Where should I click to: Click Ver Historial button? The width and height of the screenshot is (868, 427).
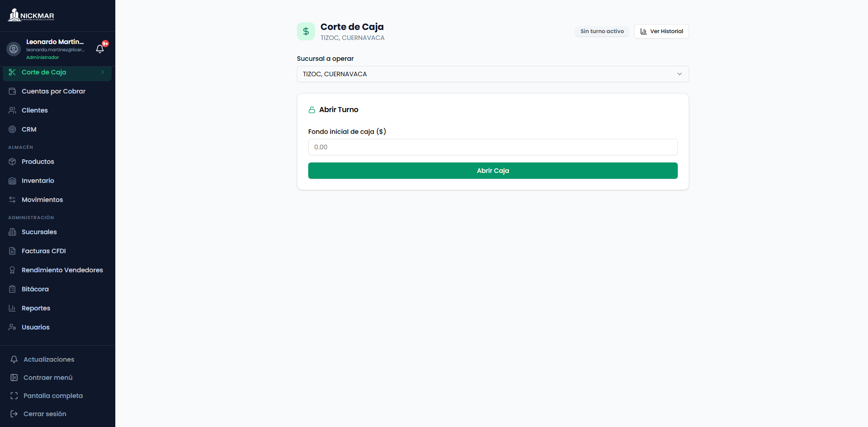[661, 31]
